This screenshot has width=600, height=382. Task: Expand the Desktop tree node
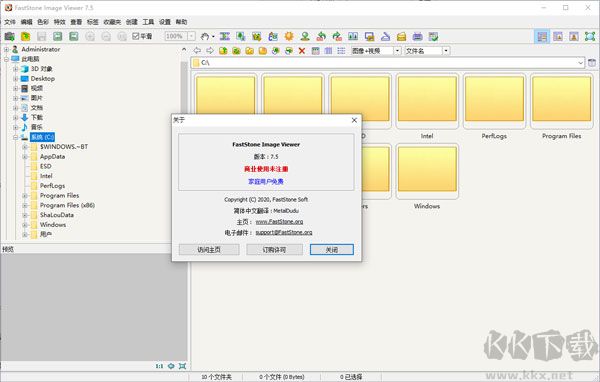[16, 78]
